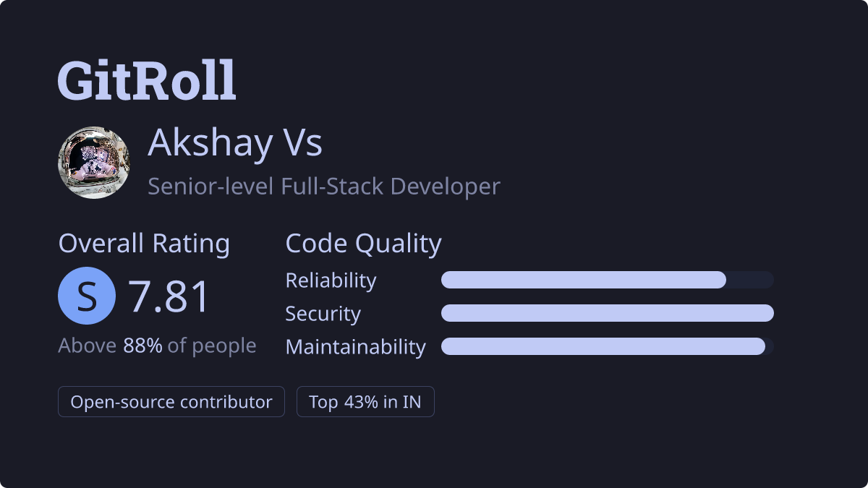The image size is (868, 488).
Task: Click the Maintainability progress bar
Action: click(x=608, y=346)
